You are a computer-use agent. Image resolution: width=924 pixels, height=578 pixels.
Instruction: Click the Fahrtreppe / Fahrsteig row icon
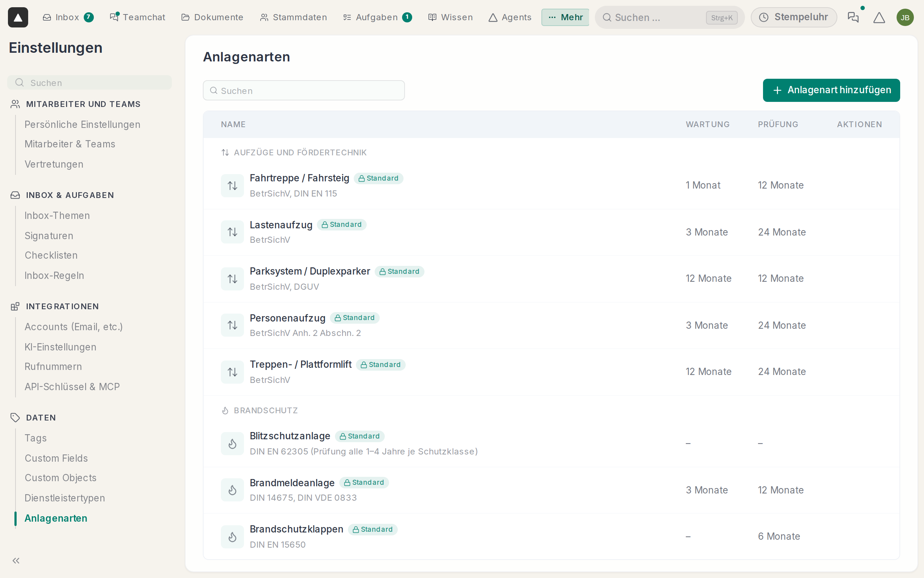coord(232,186)
